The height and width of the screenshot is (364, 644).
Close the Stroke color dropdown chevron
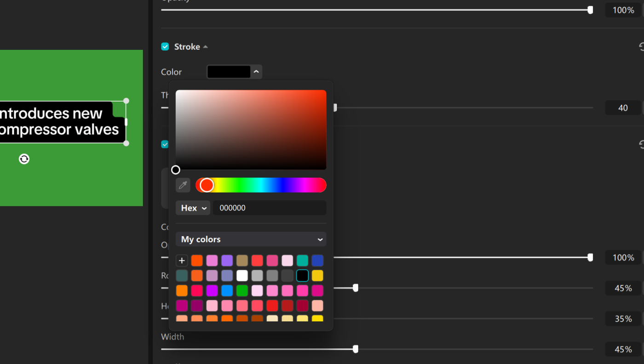coord(256,72)
